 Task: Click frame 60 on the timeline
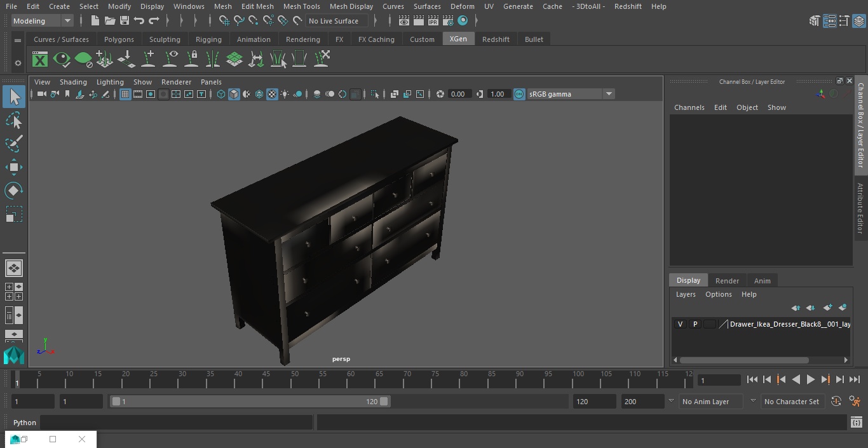tap(351, 380)
